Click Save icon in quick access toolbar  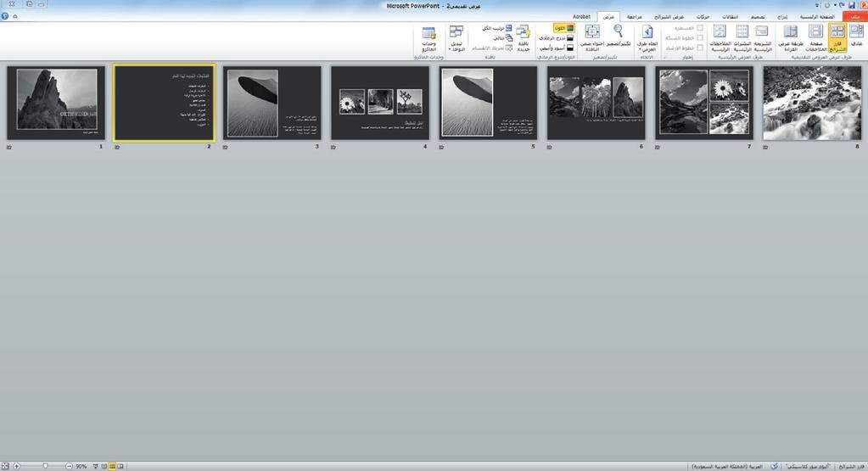coord(851,5)
